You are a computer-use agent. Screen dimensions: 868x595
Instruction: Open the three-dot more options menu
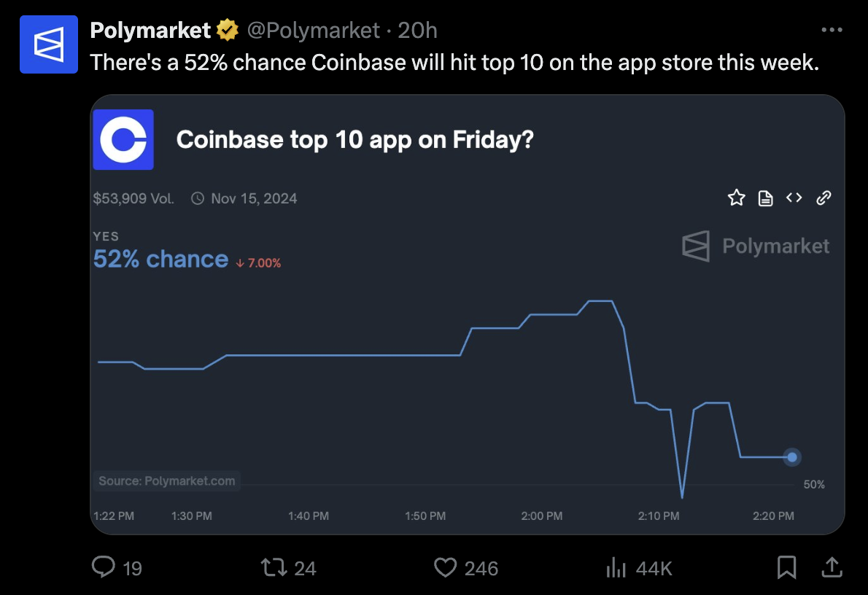(x=832, y=30)
